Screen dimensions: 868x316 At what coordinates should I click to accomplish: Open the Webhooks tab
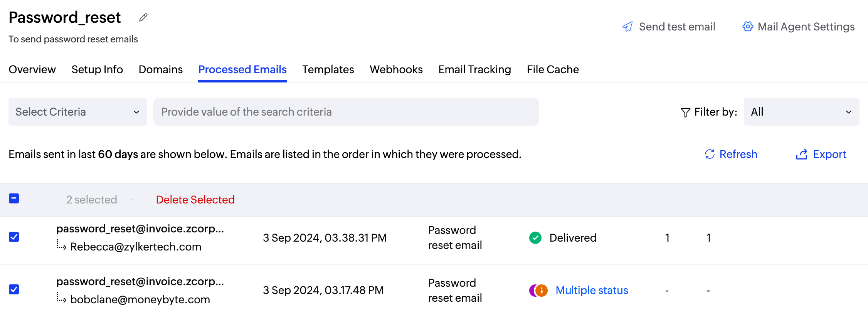click(x=396, y=69)
